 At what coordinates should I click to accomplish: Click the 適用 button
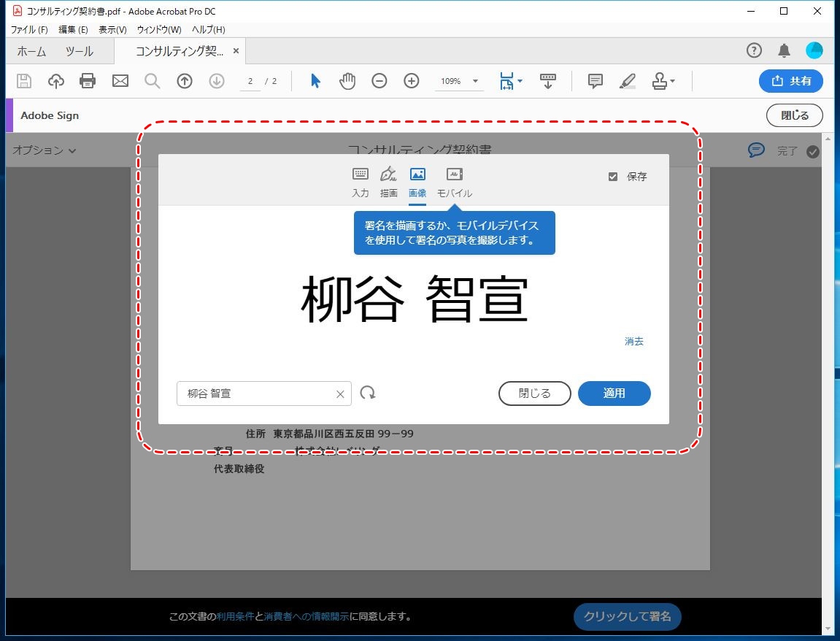coord(614,394)
